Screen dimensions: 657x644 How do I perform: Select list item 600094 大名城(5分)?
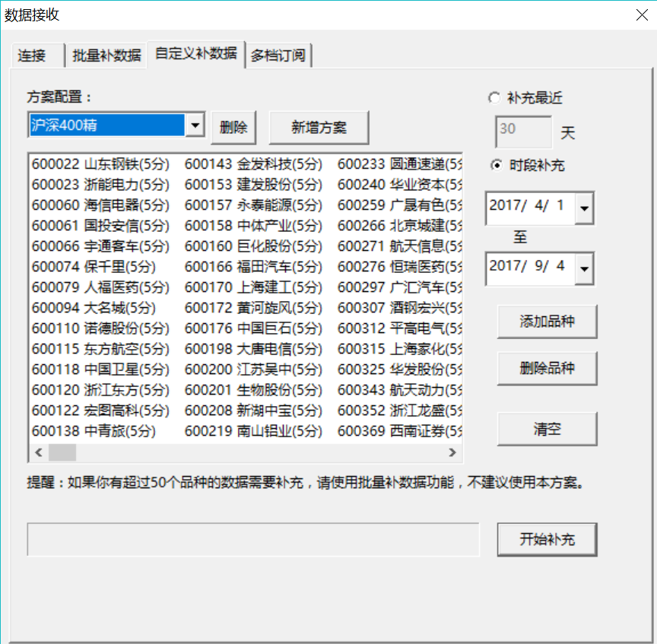[94, 307]
